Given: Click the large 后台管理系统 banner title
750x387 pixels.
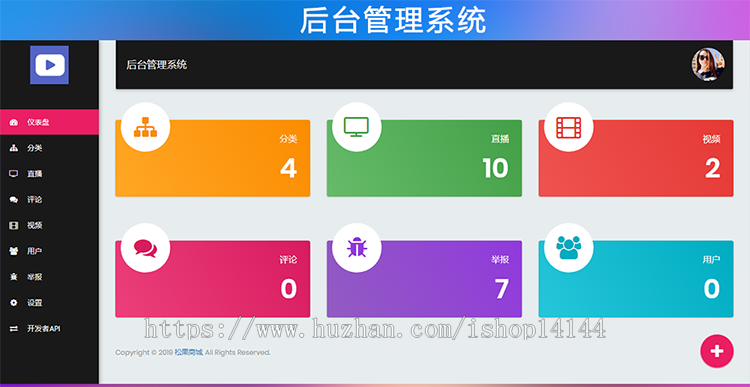Looking at the screenshot, I should point(393,21).
